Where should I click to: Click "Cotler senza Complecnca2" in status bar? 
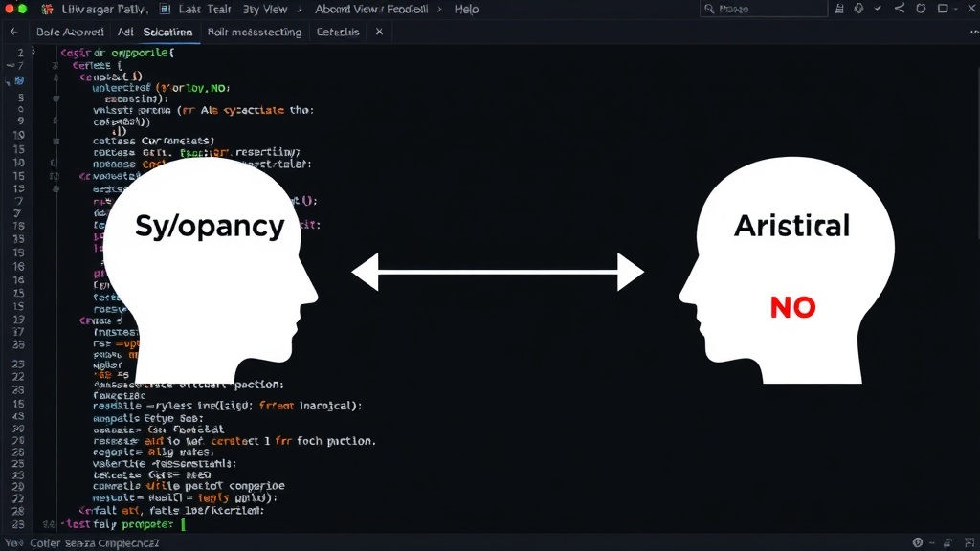95,543
